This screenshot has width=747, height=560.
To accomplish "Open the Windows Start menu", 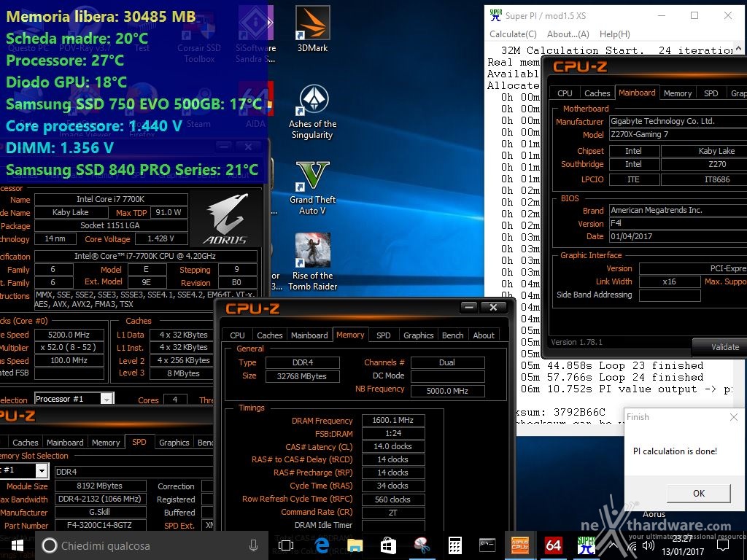I will pos(18,545).
